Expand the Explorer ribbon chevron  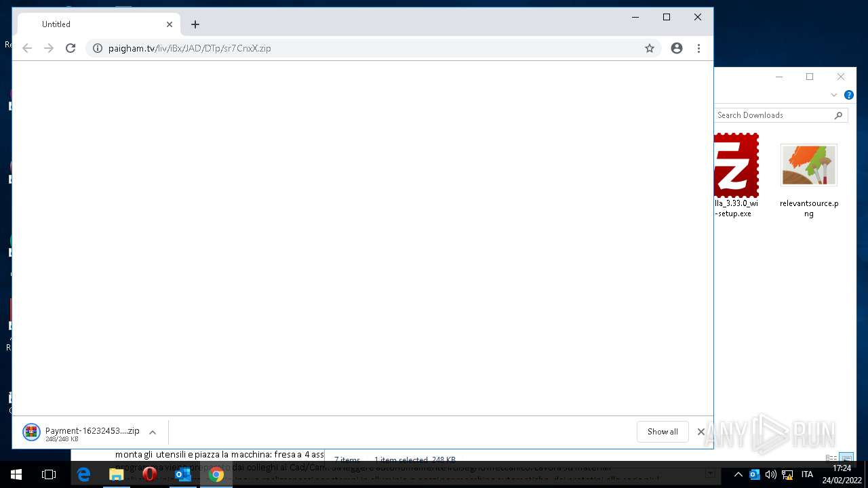point(834,96)
